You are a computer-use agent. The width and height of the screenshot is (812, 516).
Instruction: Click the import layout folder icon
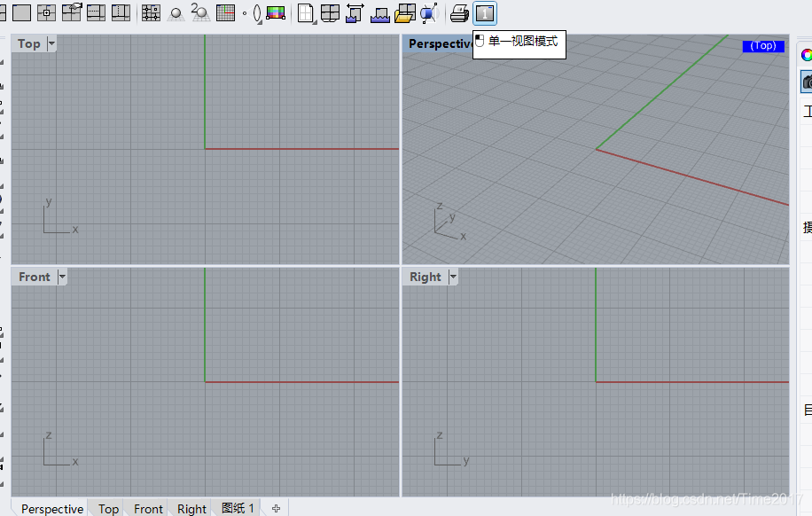pyautogui.click(x=404, y=13)
